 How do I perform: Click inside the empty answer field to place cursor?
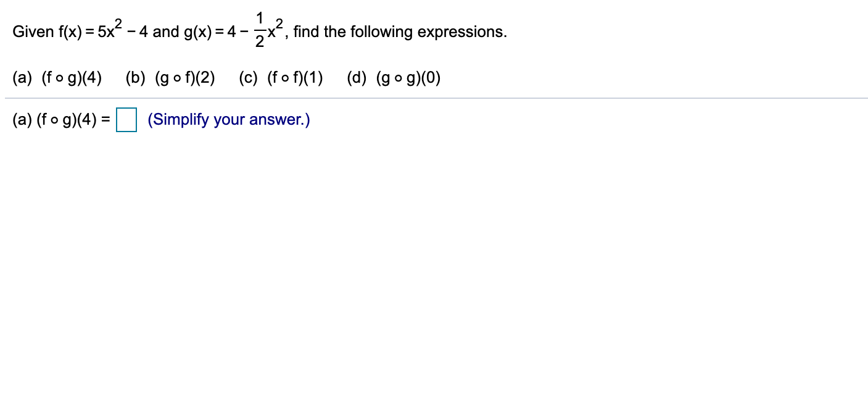click(x=126, y=120)
